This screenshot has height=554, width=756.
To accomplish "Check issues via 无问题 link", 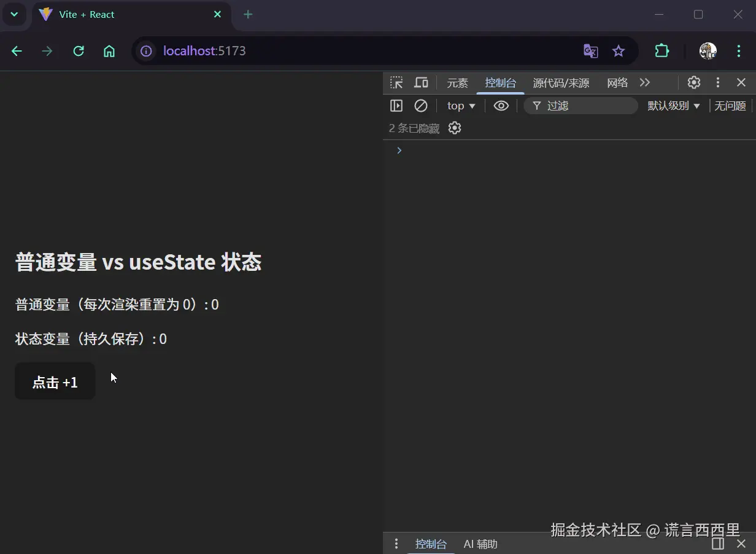I will tap(730, 106).
